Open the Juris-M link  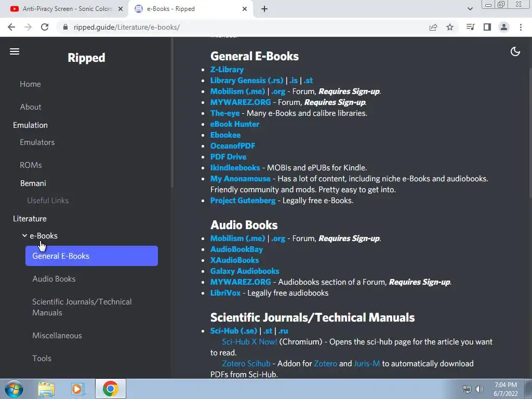point(367,364)
